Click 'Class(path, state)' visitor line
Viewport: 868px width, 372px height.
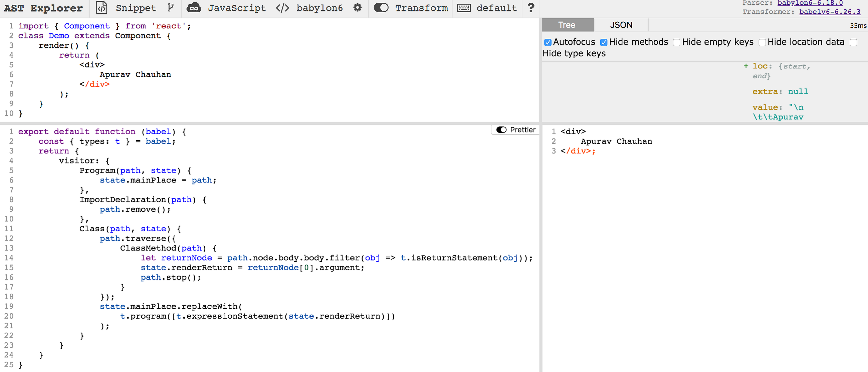[131, 229]
